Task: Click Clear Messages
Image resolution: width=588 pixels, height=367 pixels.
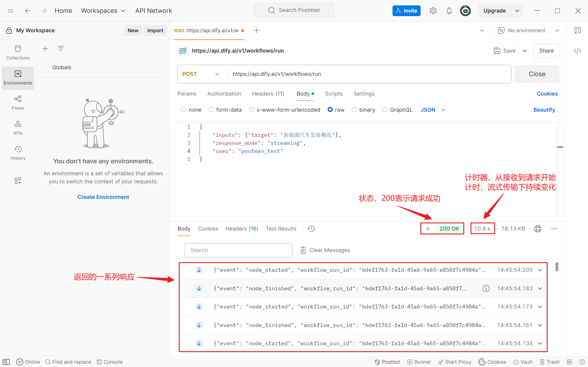Action: coord(325,250)
